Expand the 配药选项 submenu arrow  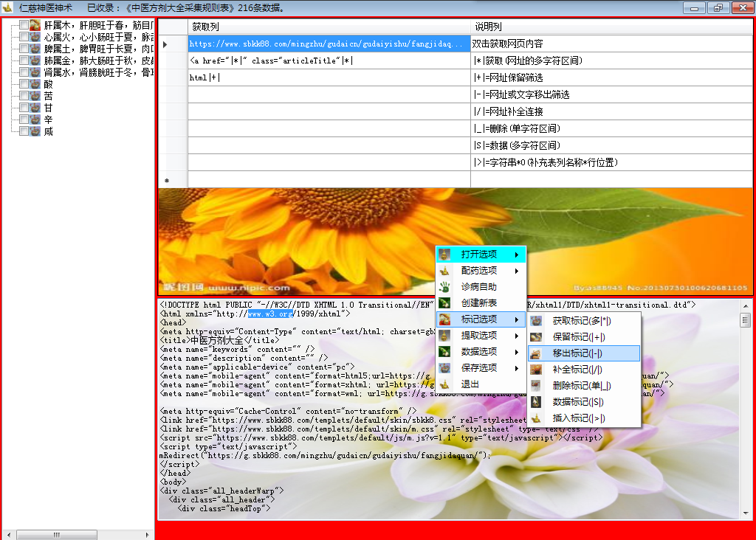(516, 271)
